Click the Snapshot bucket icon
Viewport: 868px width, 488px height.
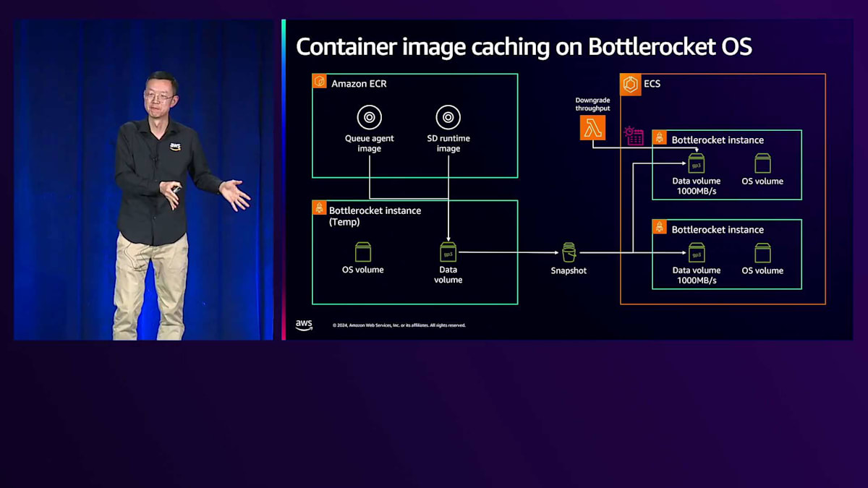coord(569,252)
